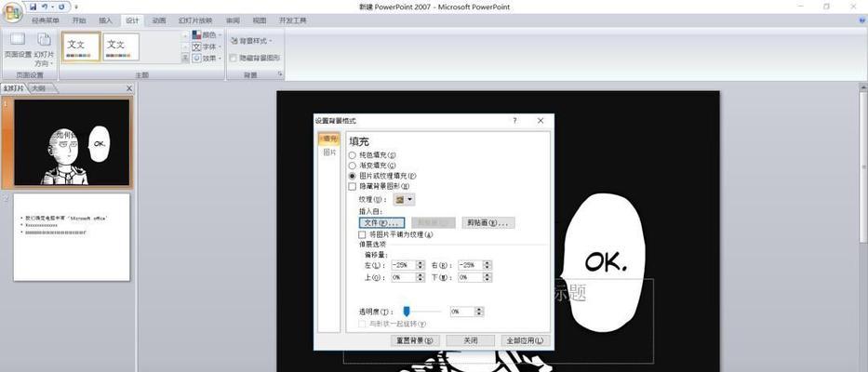Click the Undo icon in quick access toolbar
This screenshot has height=372, width=868.
point(45,7)
